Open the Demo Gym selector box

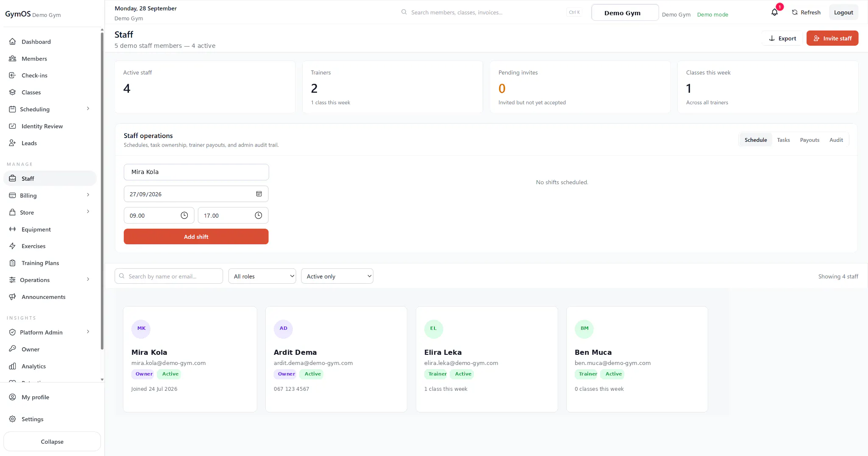coord(625,13)
